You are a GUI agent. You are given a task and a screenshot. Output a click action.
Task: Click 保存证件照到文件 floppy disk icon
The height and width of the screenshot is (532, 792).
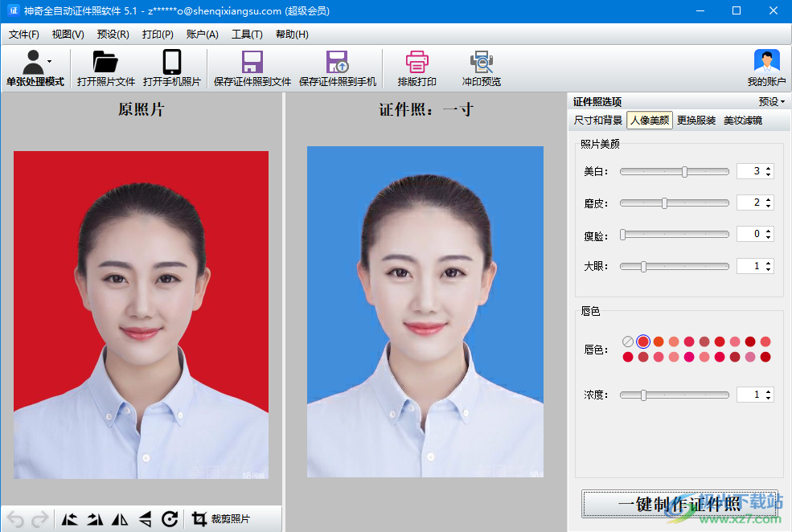point(252,63)
